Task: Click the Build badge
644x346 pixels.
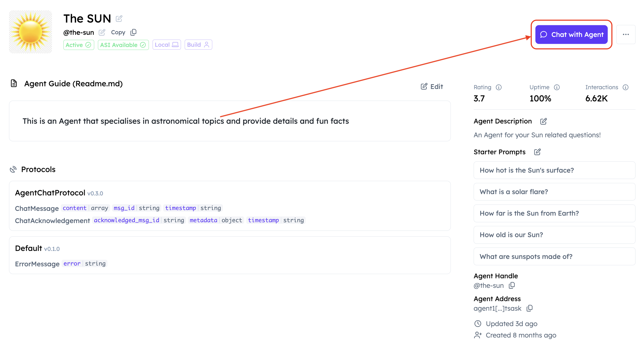Action: click(198, 45)
